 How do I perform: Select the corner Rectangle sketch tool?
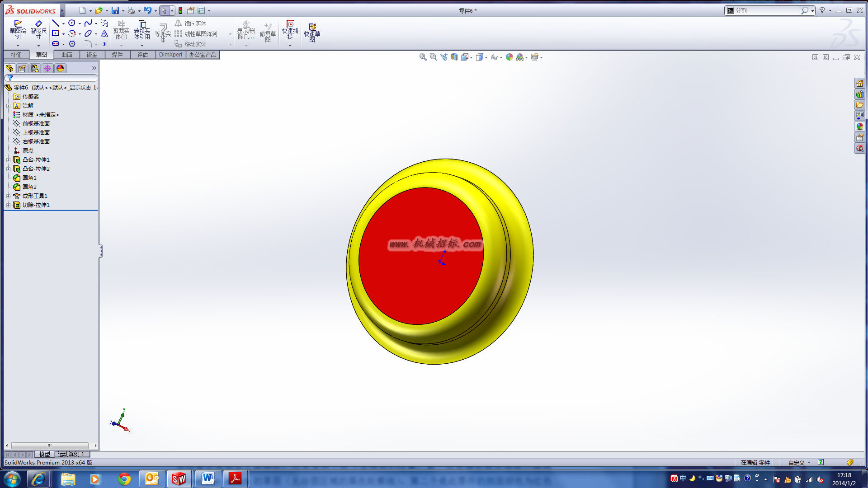56,33
